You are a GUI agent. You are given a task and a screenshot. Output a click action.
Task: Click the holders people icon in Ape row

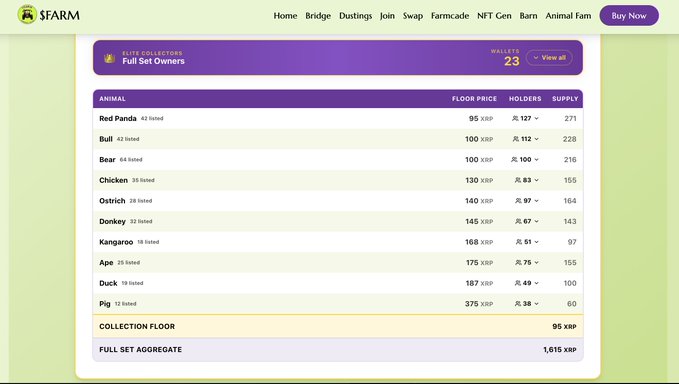pyautogui.click(x=518, y=262)
